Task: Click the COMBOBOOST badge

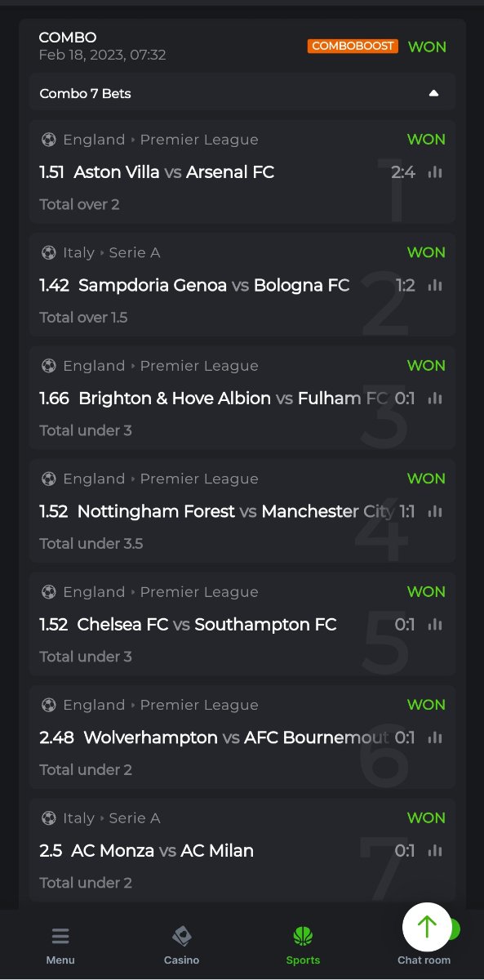Action: 353,47
